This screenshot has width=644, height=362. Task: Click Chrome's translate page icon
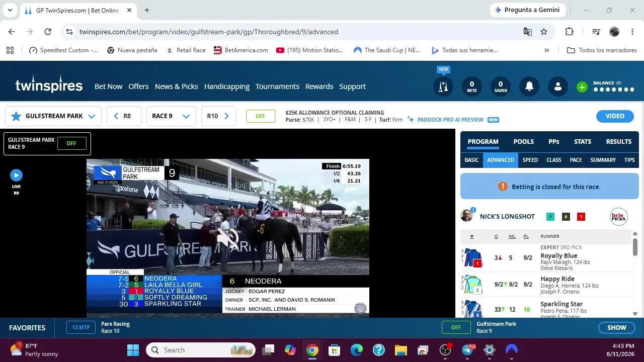pos(528,32)
